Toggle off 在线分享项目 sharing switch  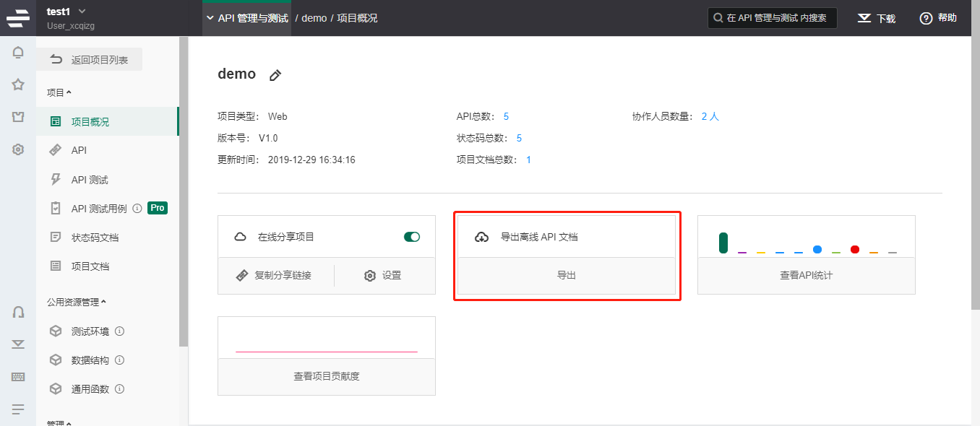pyautogui.click(x=412, y=236)
